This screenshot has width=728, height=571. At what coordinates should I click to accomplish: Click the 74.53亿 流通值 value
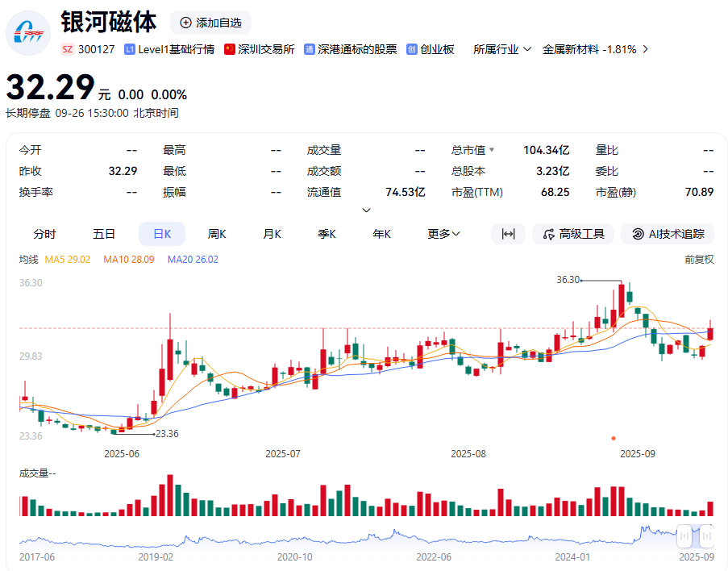[406, 192]
